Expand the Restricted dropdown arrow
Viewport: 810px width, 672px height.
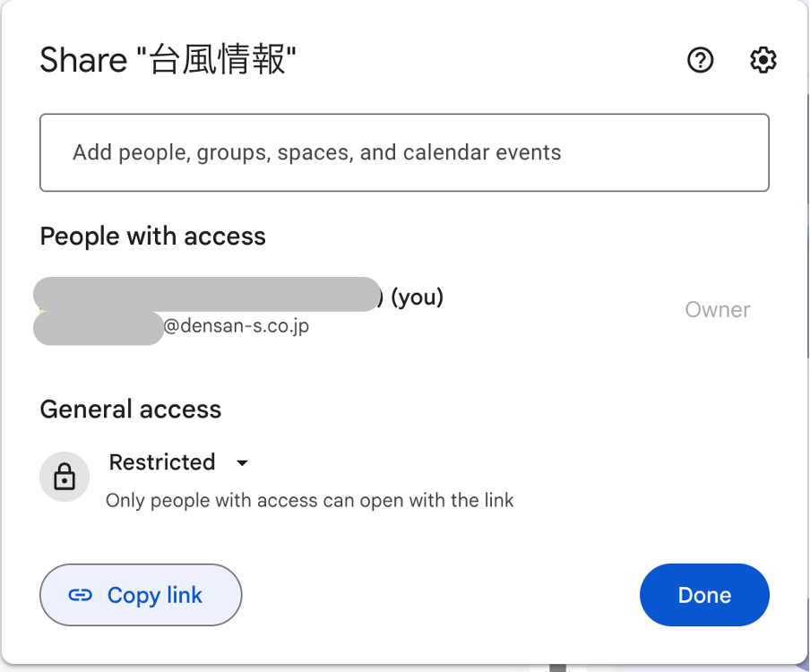(x=241, y=463)
